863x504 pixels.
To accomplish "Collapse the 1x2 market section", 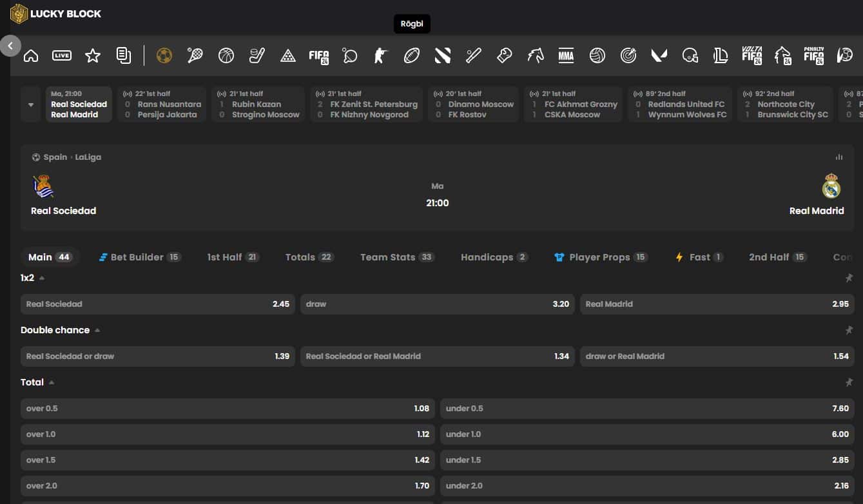I will tap(42, 278).
